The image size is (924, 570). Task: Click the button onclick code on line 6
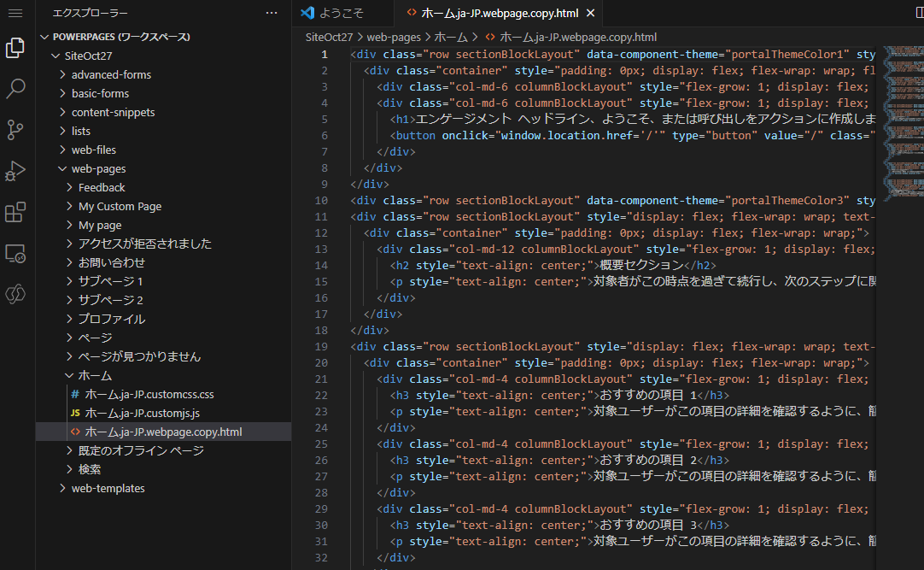pos(632,136)
